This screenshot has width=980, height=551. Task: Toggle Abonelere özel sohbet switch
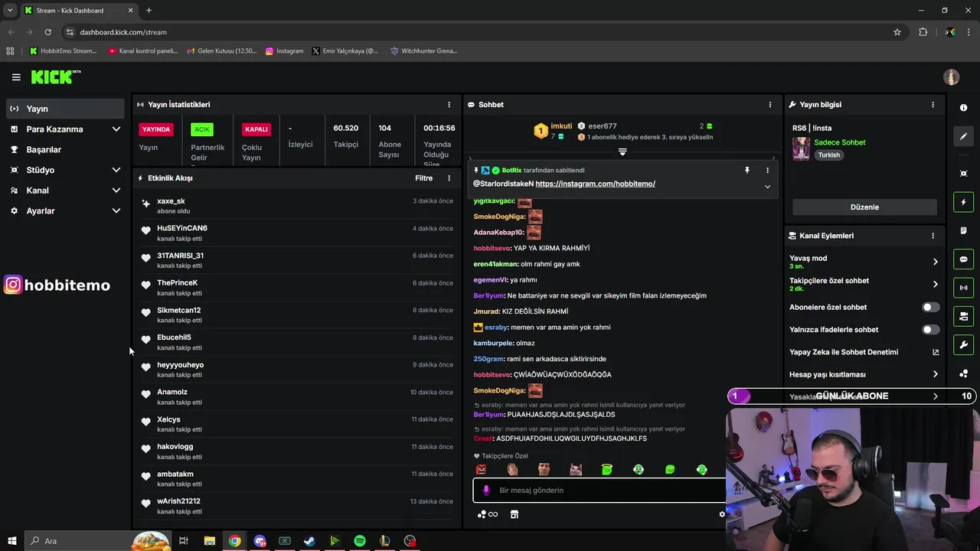[930, 307]
